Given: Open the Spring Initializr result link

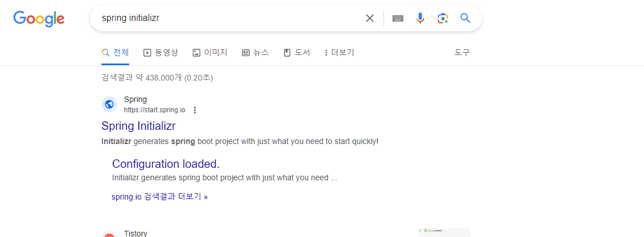Looking at the screenshot, I should pyautogui.click(x=138, y=126).
